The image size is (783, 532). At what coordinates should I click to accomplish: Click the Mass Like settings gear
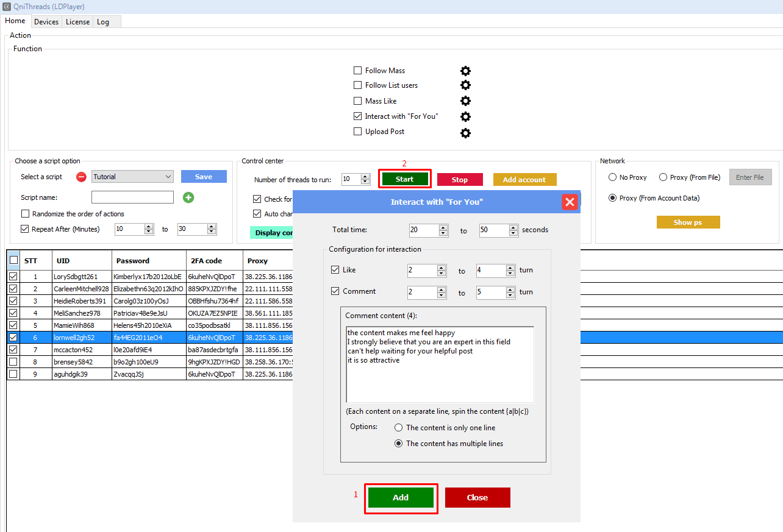point(465,101)
